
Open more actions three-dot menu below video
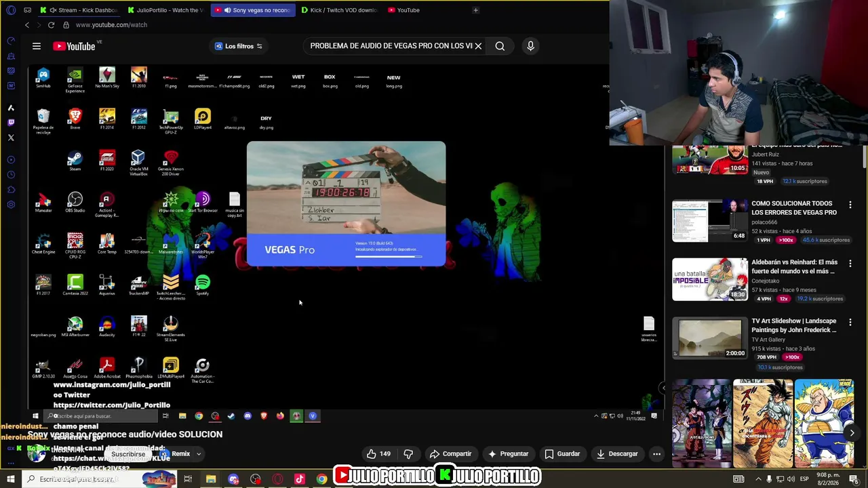pyautogui.click(x=656, y=454)
